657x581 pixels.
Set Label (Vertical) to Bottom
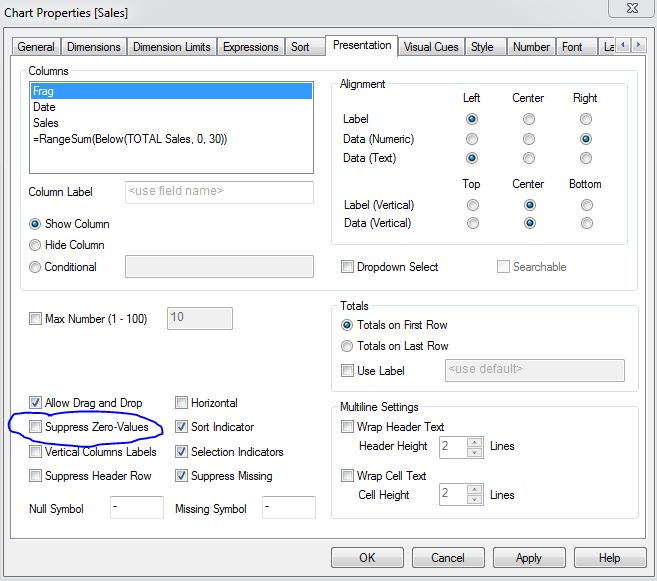pos(587,205)
